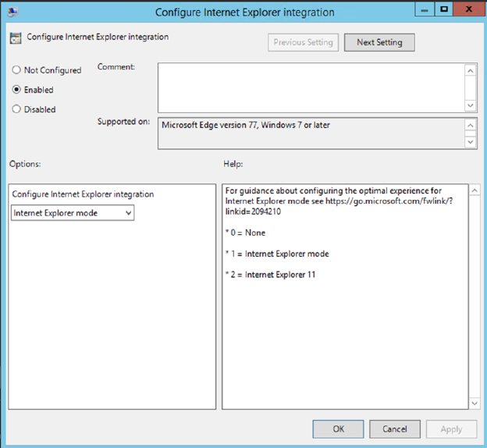Click the Help pane scroll down arrow
Image resolution: width=487 pixels, height=448 pixels.
[x=475, y=404]
